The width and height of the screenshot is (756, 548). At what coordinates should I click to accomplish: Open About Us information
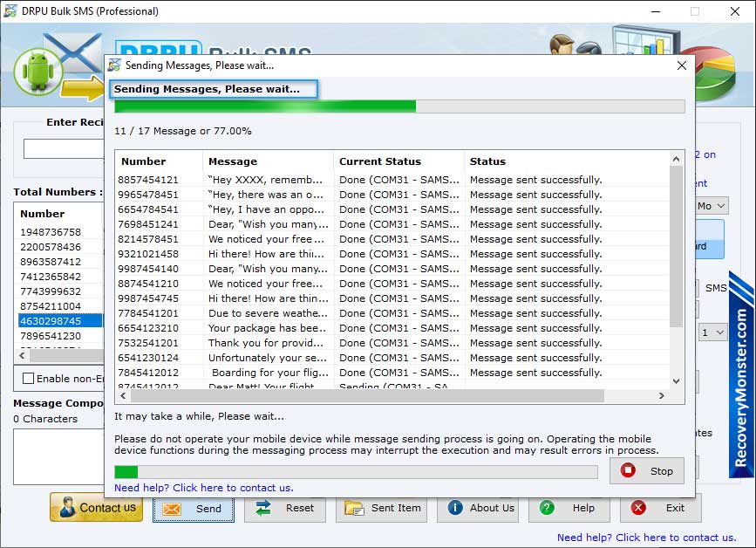click(478, 509)
